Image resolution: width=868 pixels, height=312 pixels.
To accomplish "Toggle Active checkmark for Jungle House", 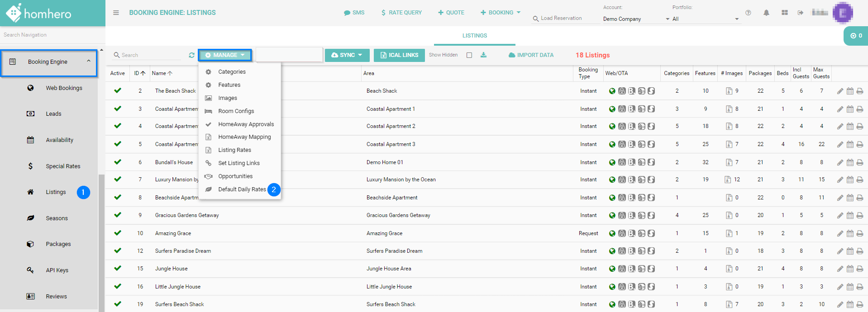I will tap(118, 268).
